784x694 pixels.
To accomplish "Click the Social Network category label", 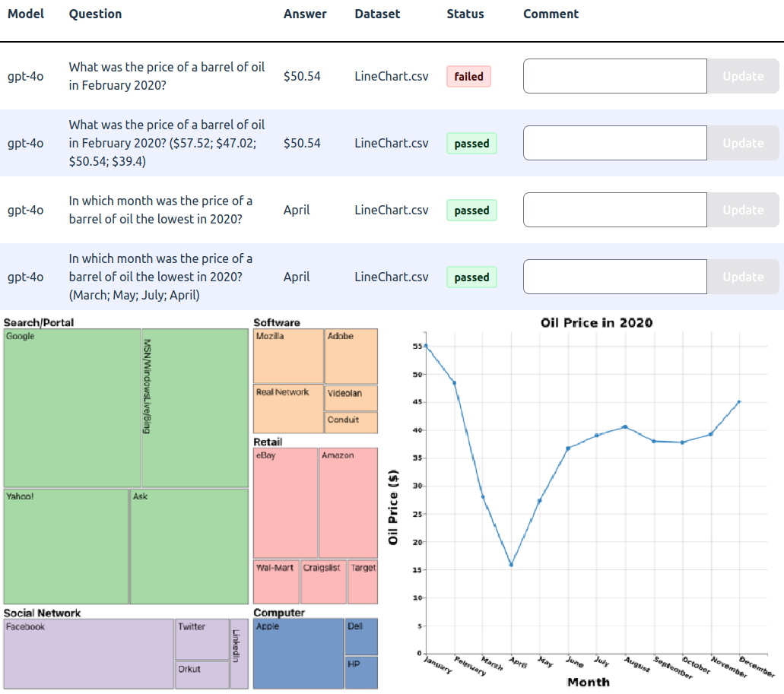I will pyautogui.click(x=42, y=613).
